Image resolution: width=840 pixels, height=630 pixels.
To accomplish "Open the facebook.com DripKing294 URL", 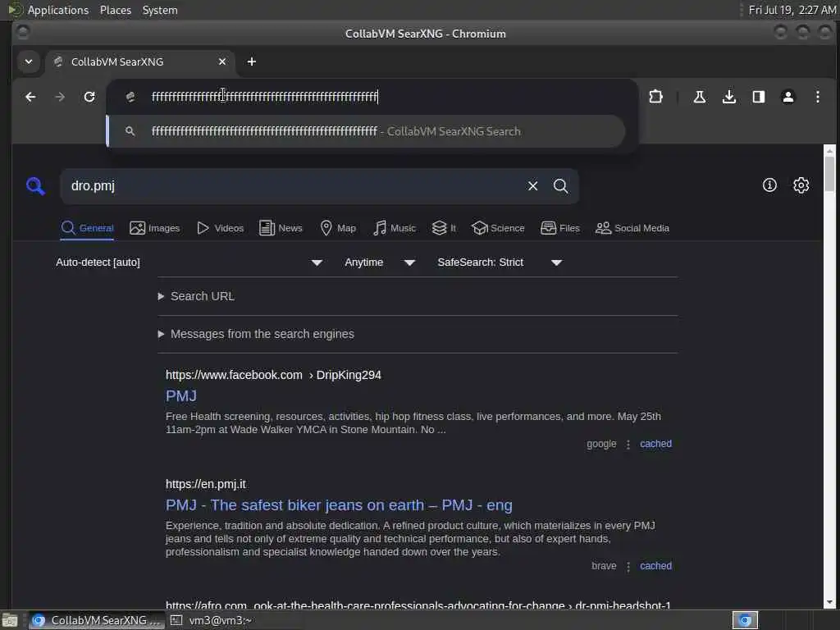I will [x=273, y=375].
